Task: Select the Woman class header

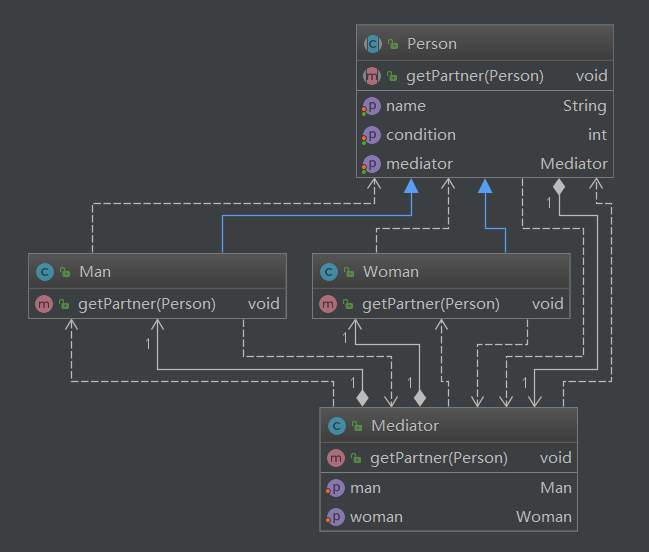Action: [x=391, y=272]
